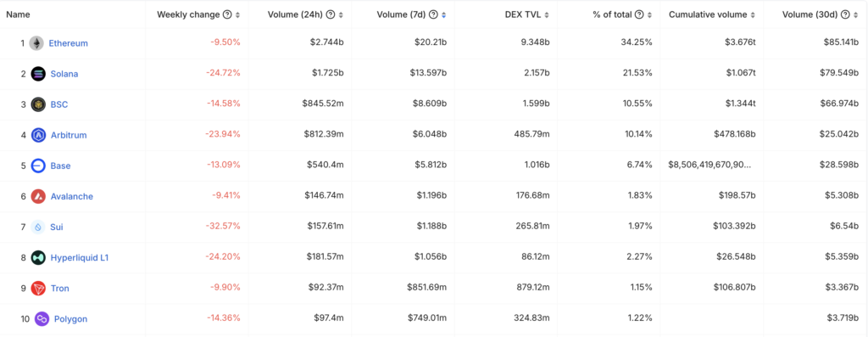Viewport: 868px width, 337px height.
Task: Sort by Volume (7d) arrows
Action: [444, 15]
